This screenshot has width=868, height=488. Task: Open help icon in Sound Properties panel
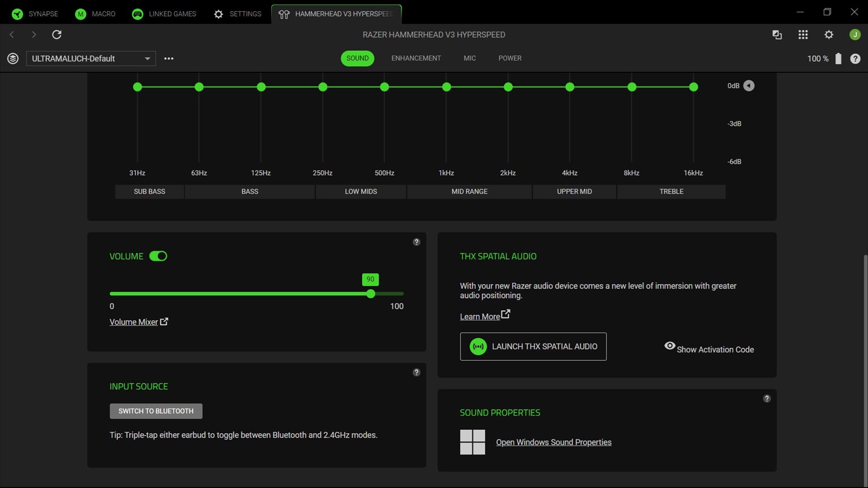click(767, 399)
